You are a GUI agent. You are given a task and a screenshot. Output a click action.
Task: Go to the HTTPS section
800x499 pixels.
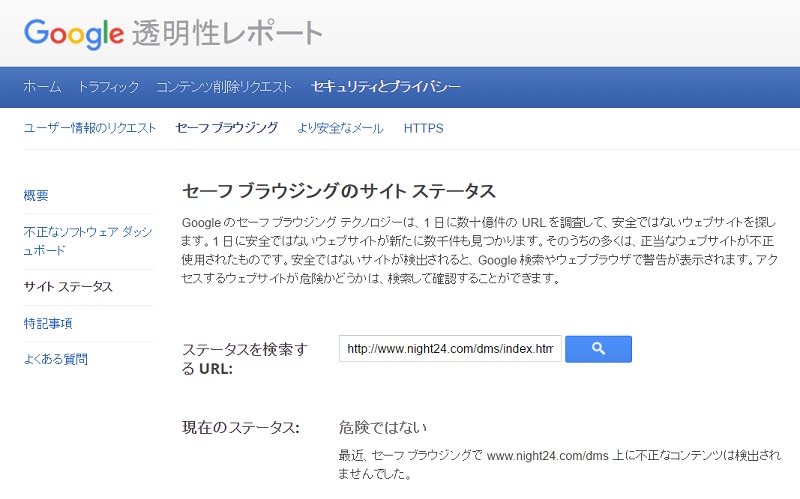(423, 128)
